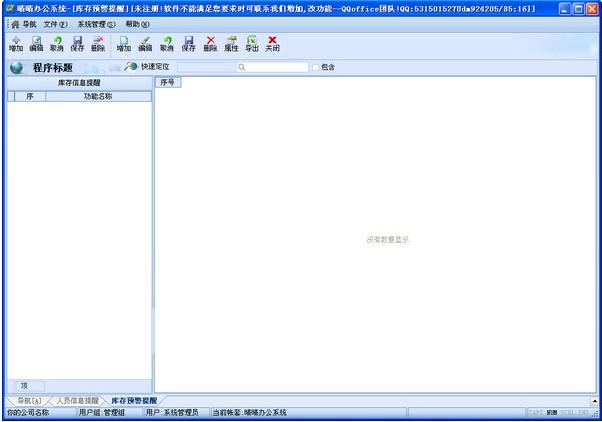Screen dimensions: 602x422
Task: Click the 快速定位 quick locate icon
Action: coord(131,67)
